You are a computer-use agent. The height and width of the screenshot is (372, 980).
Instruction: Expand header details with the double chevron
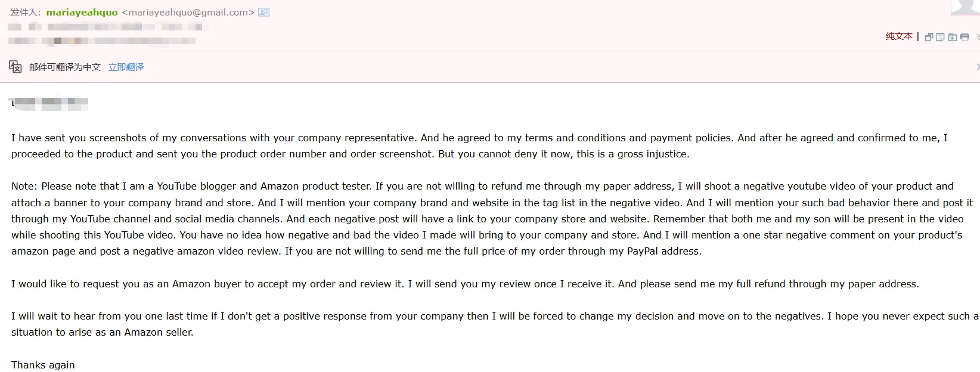(978, 37)
